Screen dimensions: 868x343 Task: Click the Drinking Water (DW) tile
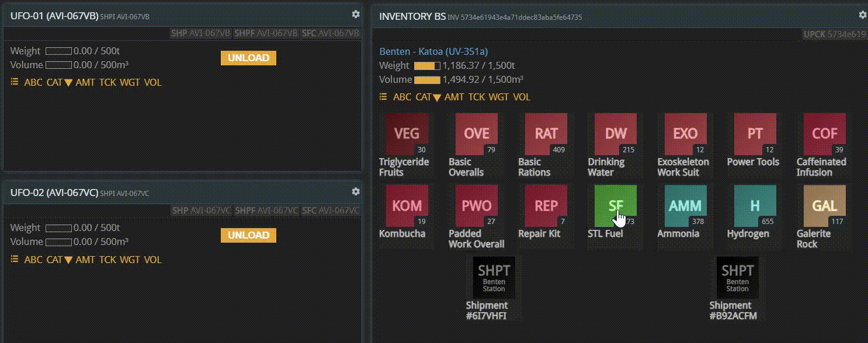[x=615, y=134]
